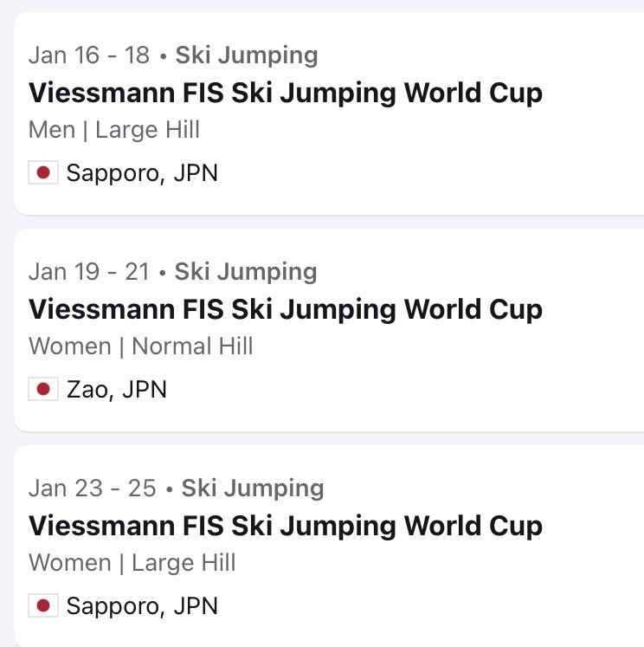This screenshot has width=644, height=647.
Task: Click Japan flag in Jan 23 - 25 event
Action: [42, 605]
